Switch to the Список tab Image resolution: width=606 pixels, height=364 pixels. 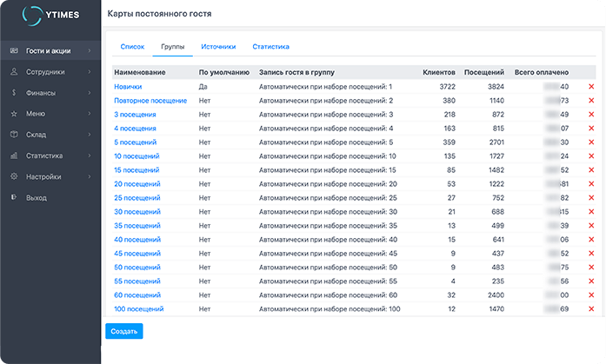132,46
